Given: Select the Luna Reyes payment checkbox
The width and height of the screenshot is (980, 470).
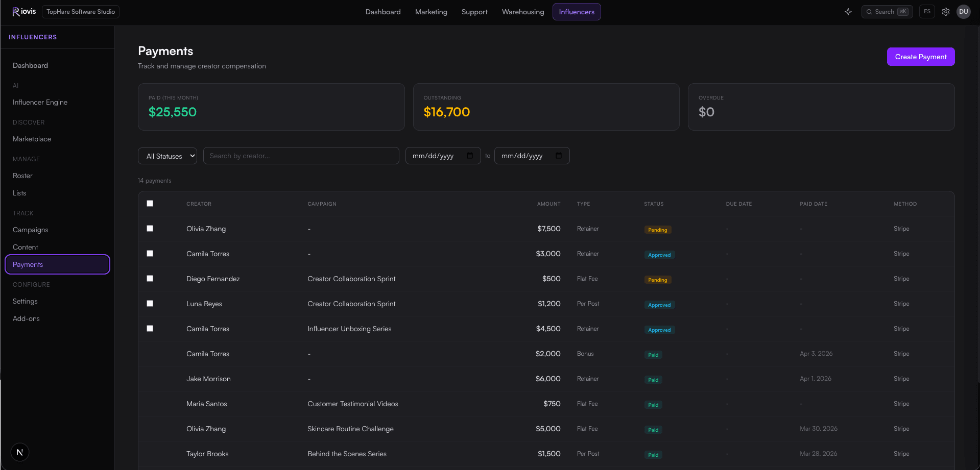Looking at the screenshot, I should 150,303.
